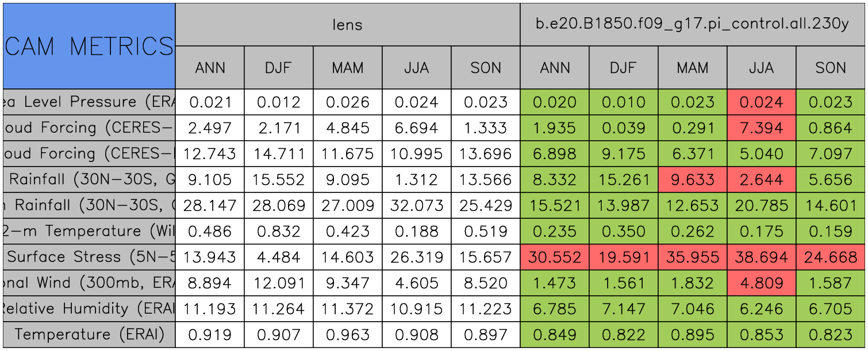Open the 2-m Temperature row label

click(89, 232)
